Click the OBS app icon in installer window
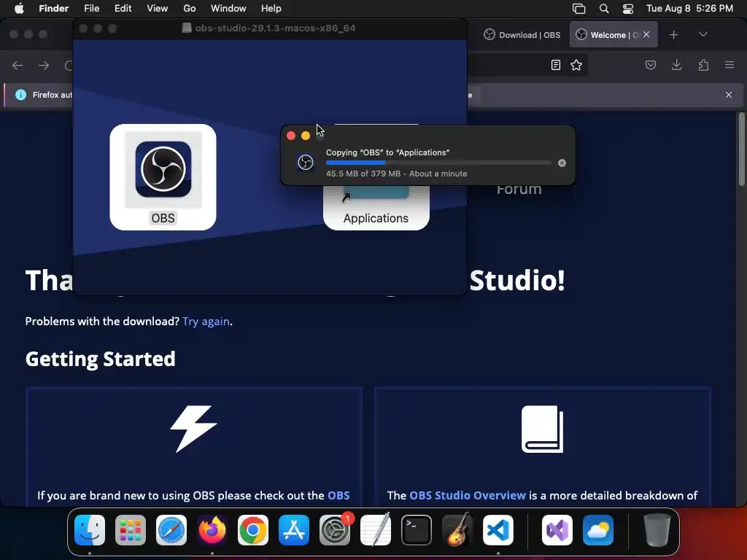Image resolution: width=747 pixels, height=560 pixels. click(x=163, y=169)
